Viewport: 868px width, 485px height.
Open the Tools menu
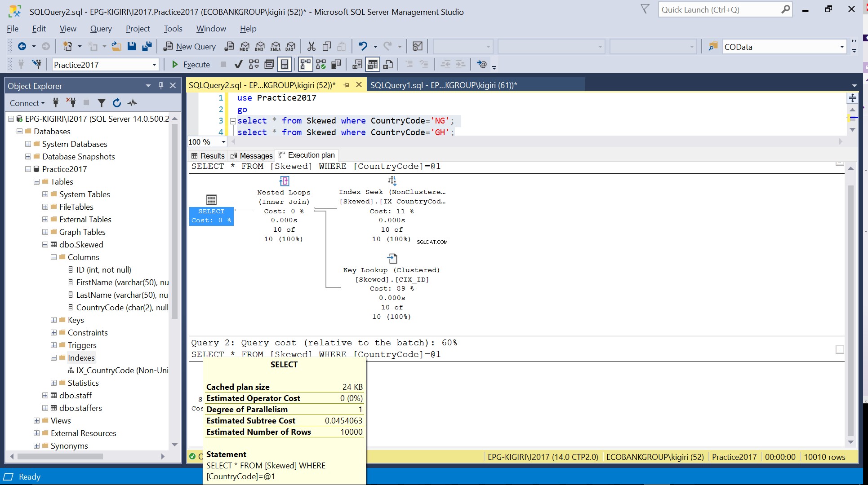coord(173,28)
